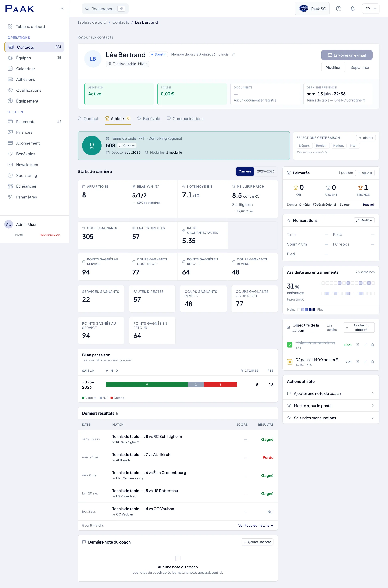Switch to the Bénévole tab

point(149,118)
